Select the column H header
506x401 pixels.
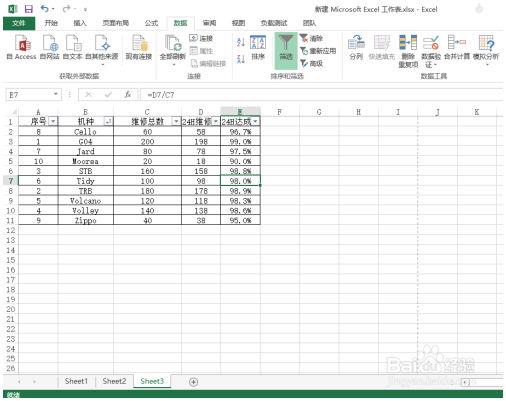coord(358,112)
